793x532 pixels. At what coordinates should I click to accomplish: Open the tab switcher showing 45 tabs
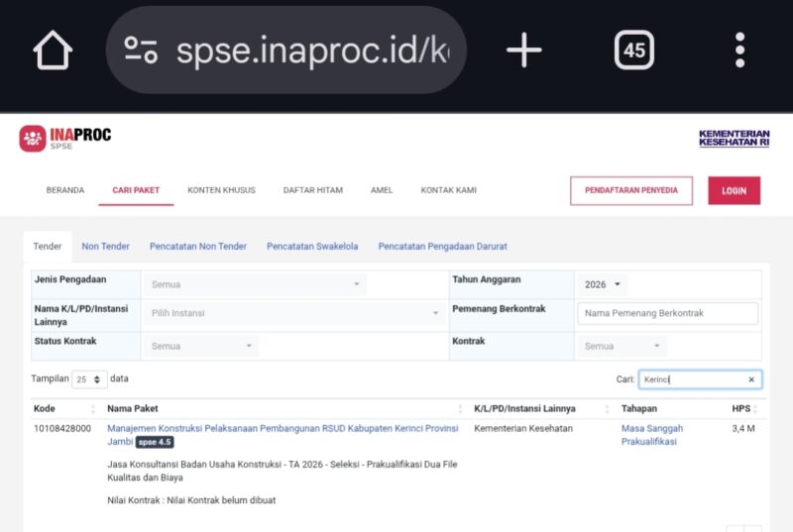[x=633, y=50]
